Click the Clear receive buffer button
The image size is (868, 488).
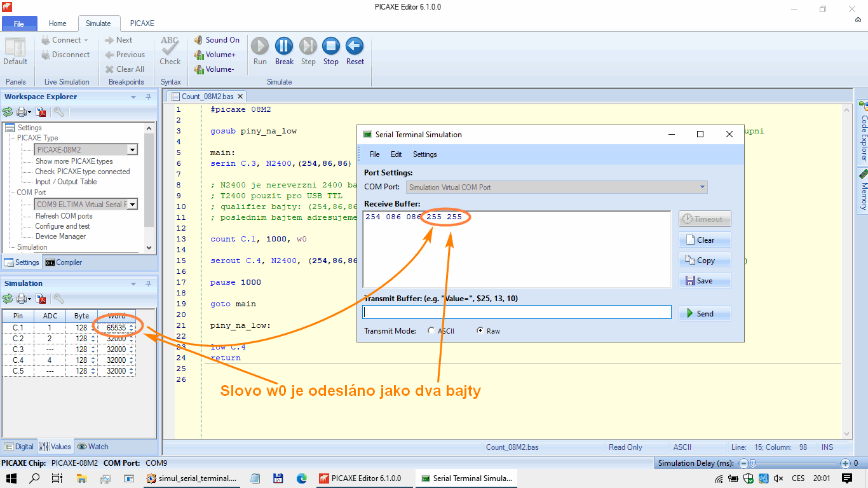(x=705, y=240)
